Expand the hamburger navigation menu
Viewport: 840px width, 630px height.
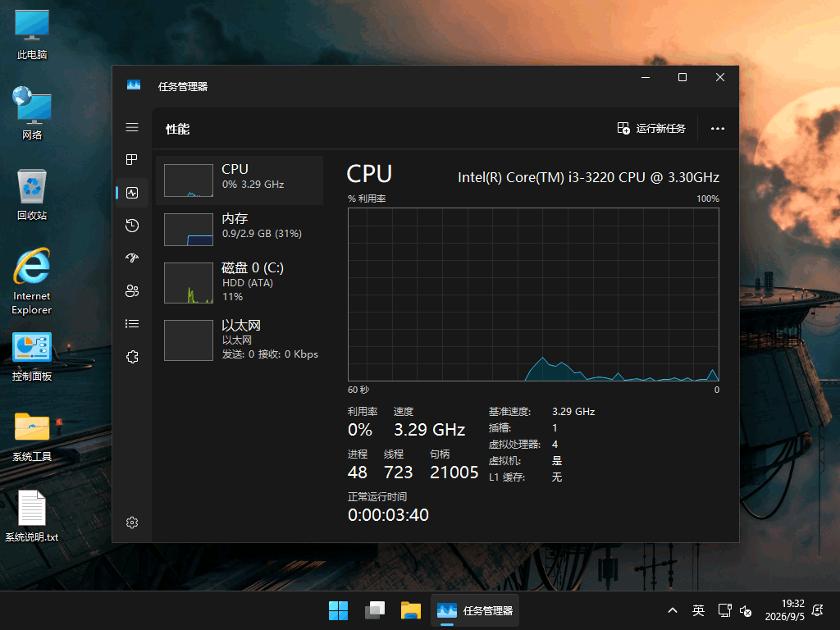point(132,127)
